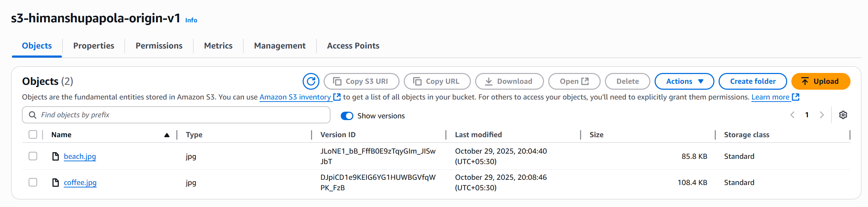This screenshot has width=868, height=207.
Task: Click the Open in new tab button
Action: coord(574,81)
